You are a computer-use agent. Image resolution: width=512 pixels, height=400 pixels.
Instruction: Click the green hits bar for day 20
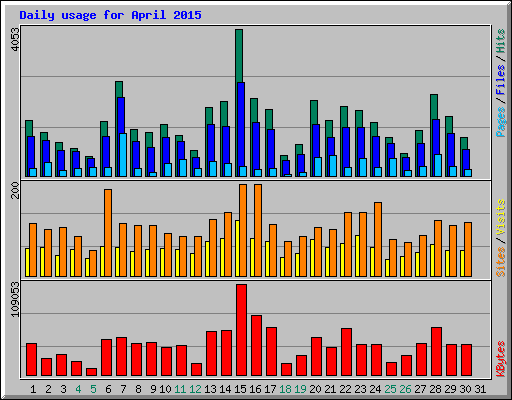[x=314, y=112]
